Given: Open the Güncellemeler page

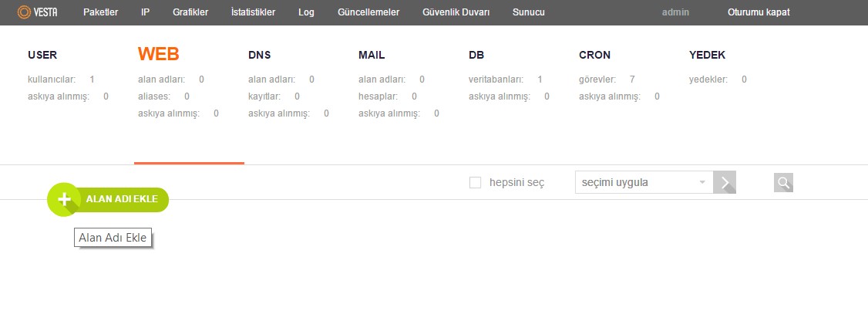Looking at the screenshot, I should [x=368, y=12].
